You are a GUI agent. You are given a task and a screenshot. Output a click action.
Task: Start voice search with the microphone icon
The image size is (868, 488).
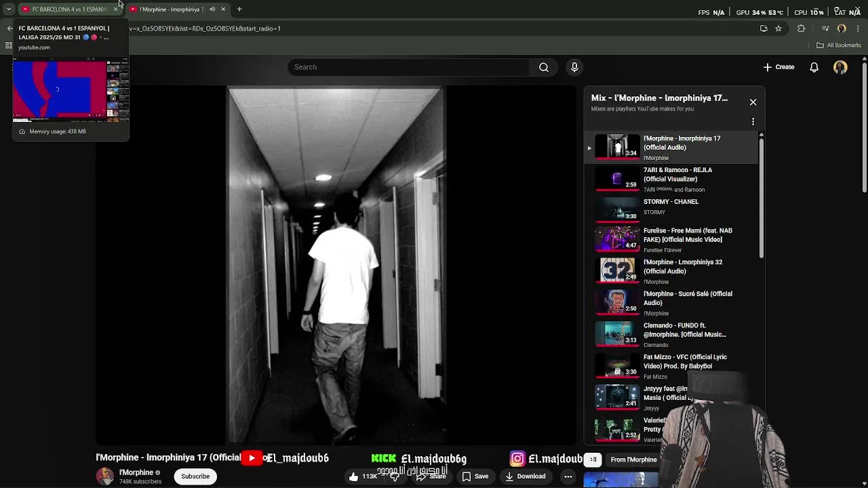coord(574,67)
